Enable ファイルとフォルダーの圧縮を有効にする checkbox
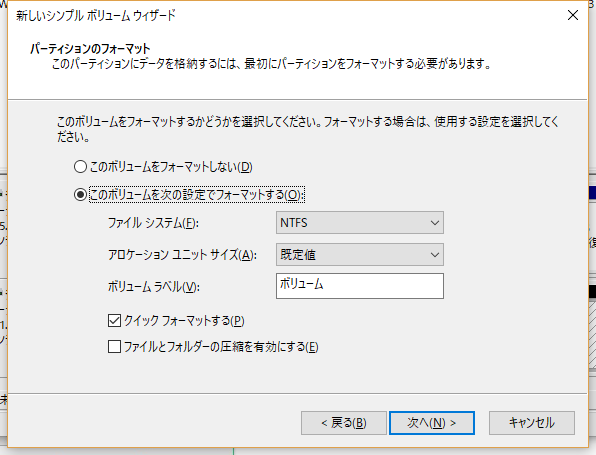596x455 pixels. coord(114,347)
